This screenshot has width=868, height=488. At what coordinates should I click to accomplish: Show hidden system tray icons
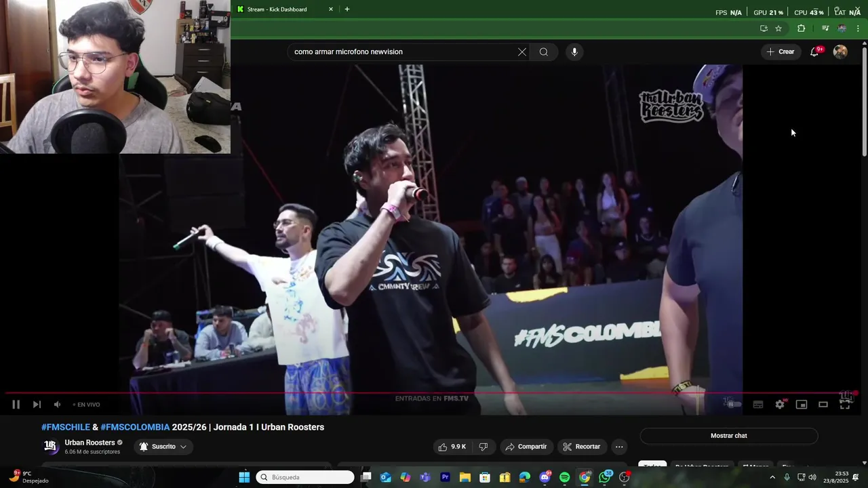[x=772, y=477]
